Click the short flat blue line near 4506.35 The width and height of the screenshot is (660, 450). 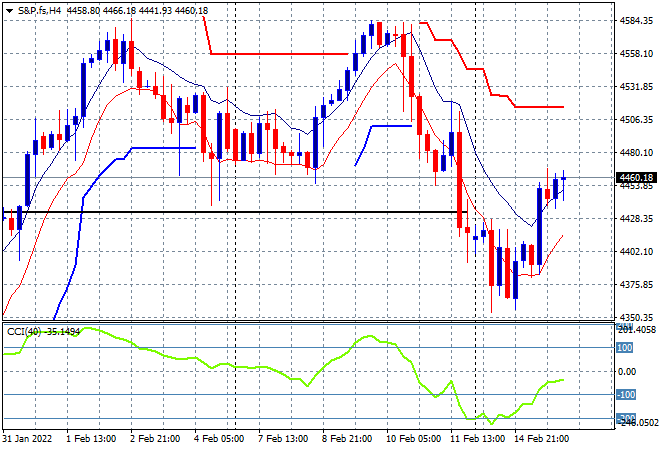(x=391, y=126)
